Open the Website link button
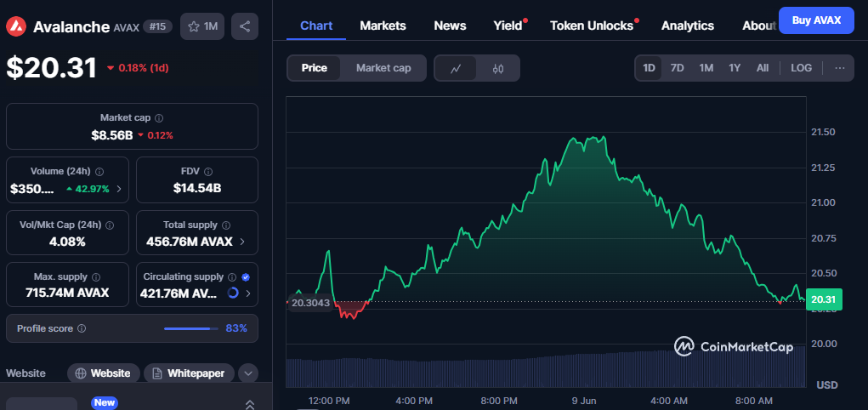Image resolution: width=868 pixels, height=410 pixels. click(102, 373)
